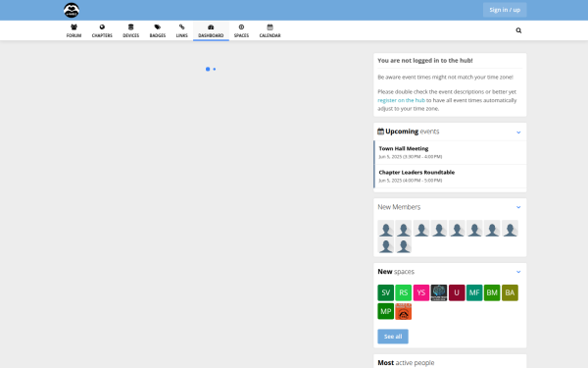Click the site logo in the header
The height and width of the screenshot is (368, 588).
pyautogui.click(x=72, y=10)
